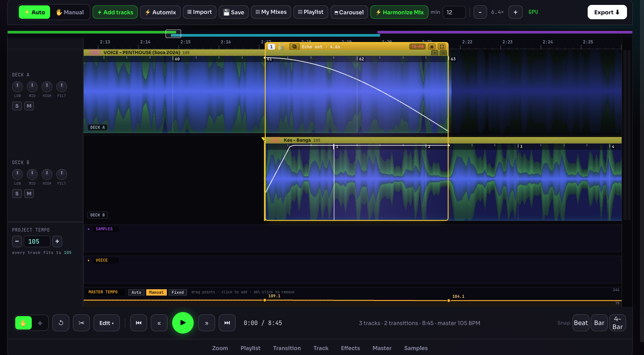Viewport: 644px width, 355px height.
Task: Click the Deck A FILT knob
Action: point(62,87)
